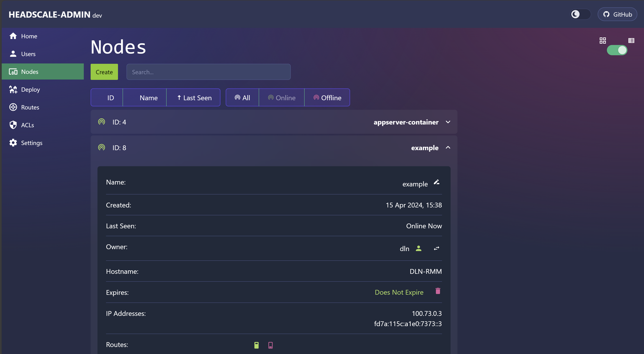Click the pink trash icon beside Expires
Viewport: 644px width, 354px height.
(x=438, y=291)
